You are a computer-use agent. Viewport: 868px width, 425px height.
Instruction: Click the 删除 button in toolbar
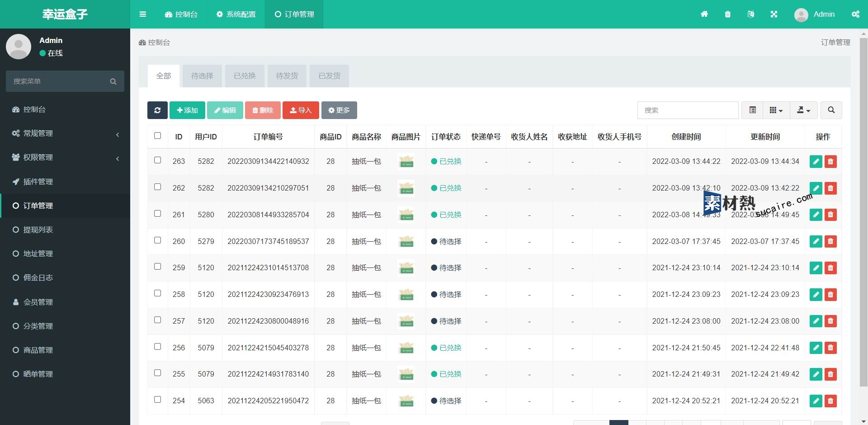pos(263,110)
